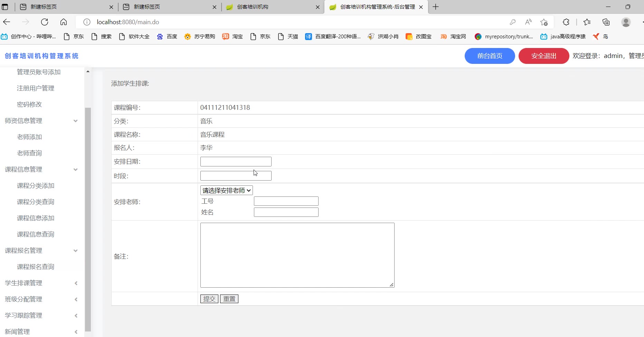This screenshot has height=337, width=644.
Task: Open the browser profile avatar
Action: point(626,22)
